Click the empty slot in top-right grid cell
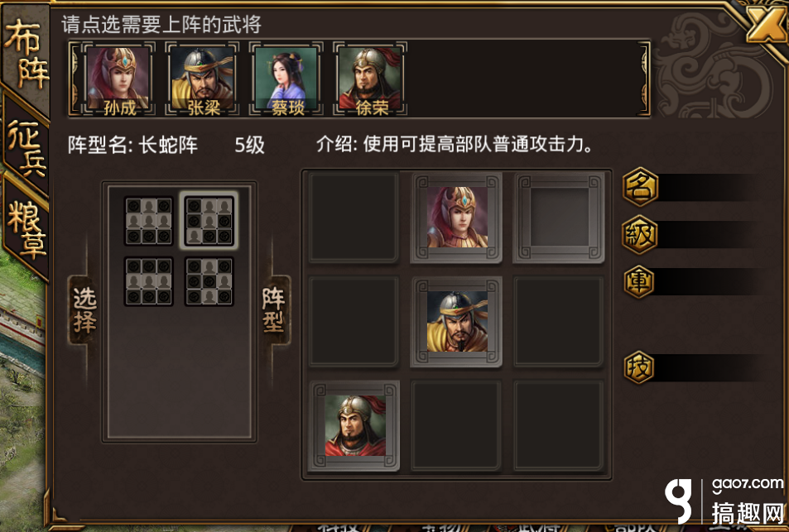Image resolution: width=789 pixels, height=532 pixels. 559,218
